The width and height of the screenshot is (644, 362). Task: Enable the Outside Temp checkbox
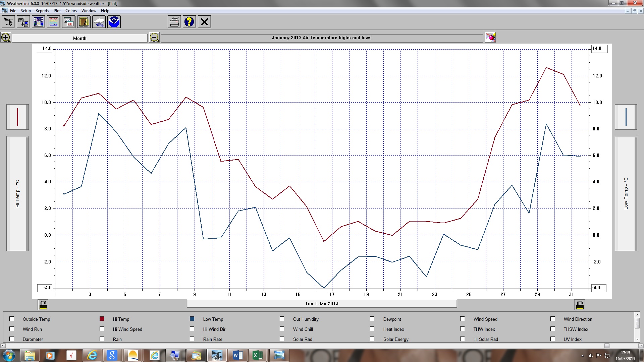pyautogui.click(x=12, y=319)
